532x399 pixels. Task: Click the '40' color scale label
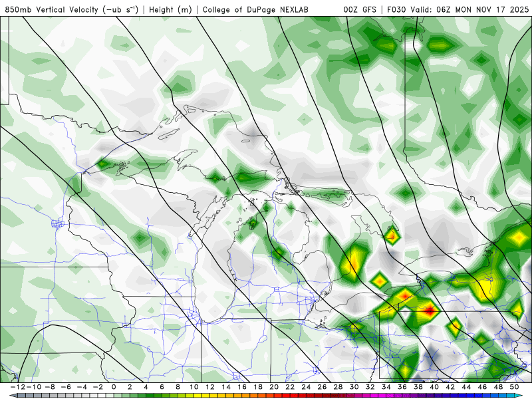pos(434,387)
